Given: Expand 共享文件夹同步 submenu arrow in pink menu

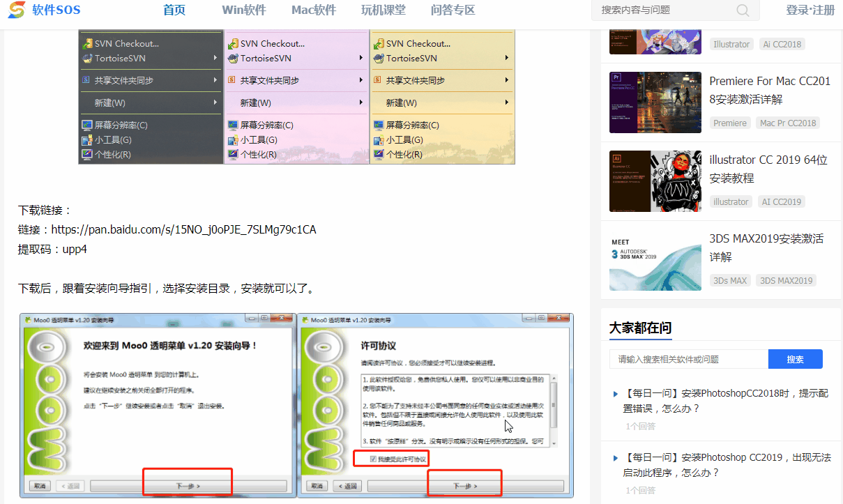Looking at the screenshot, I should [361, 80].
